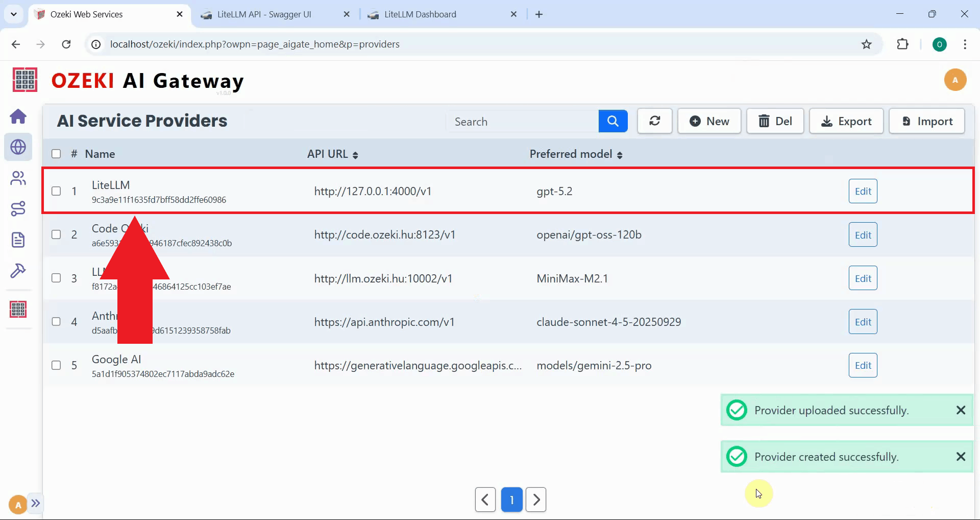Edit the Anthropic provider row
Screen dimensions: 980x520
[863, 322]
